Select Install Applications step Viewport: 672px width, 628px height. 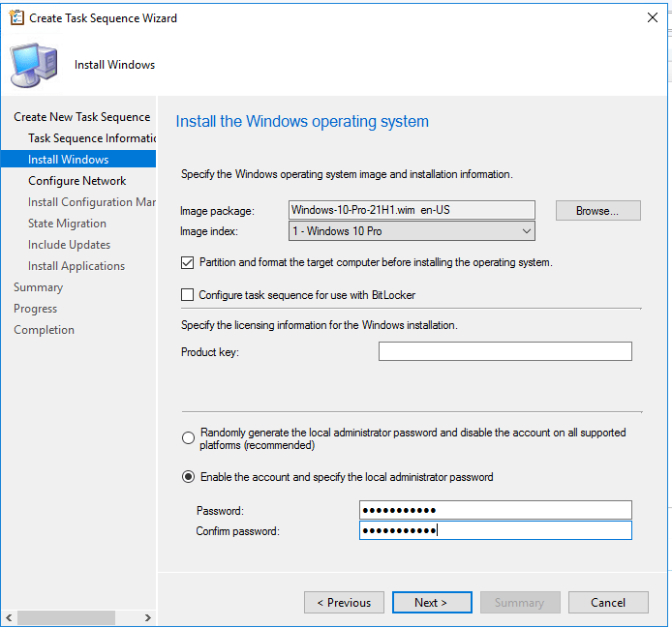point(76,266)
